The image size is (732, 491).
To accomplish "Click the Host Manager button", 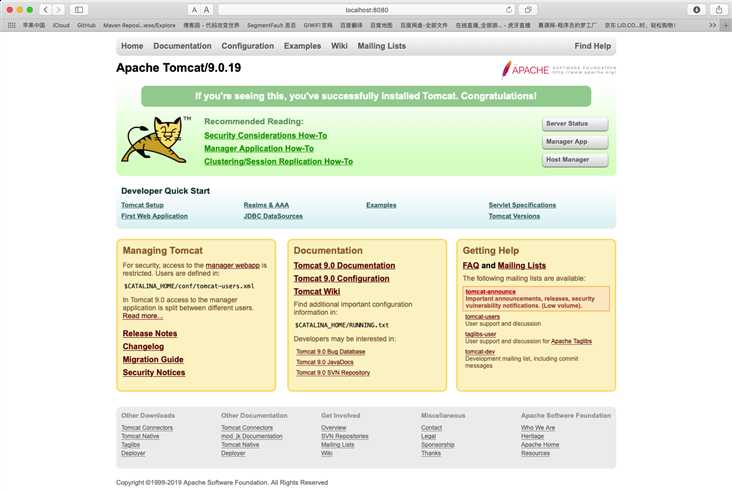I will click(575, 160).
